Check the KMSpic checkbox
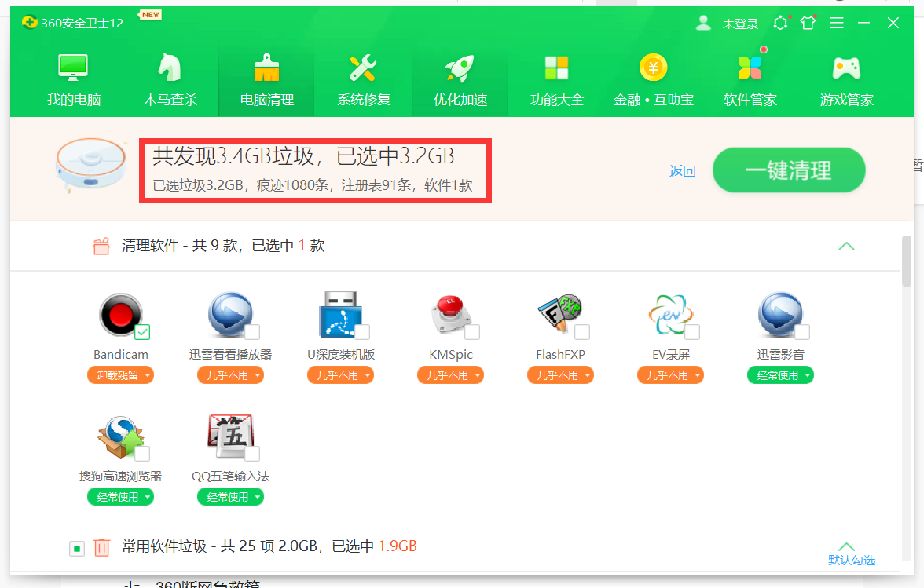The height and width of the screenshot is (588, 924). pyautogui.click(x=472, y=332)
